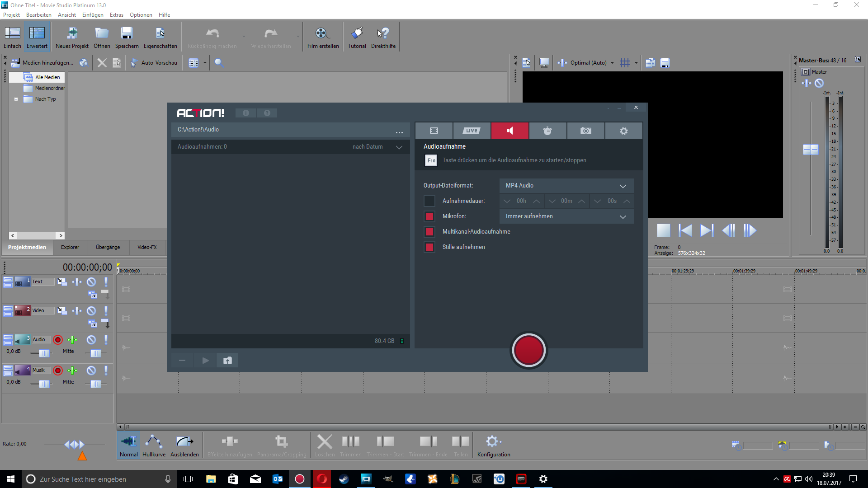Open Konfiguration gear
The image size is (868, 488).
(x=494, y=446)
